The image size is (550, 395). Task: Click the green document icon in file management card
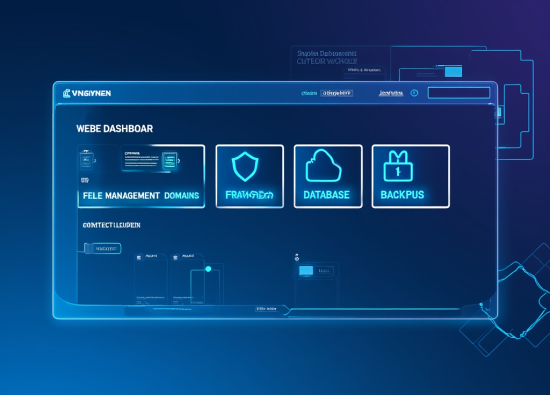point(170,161)
